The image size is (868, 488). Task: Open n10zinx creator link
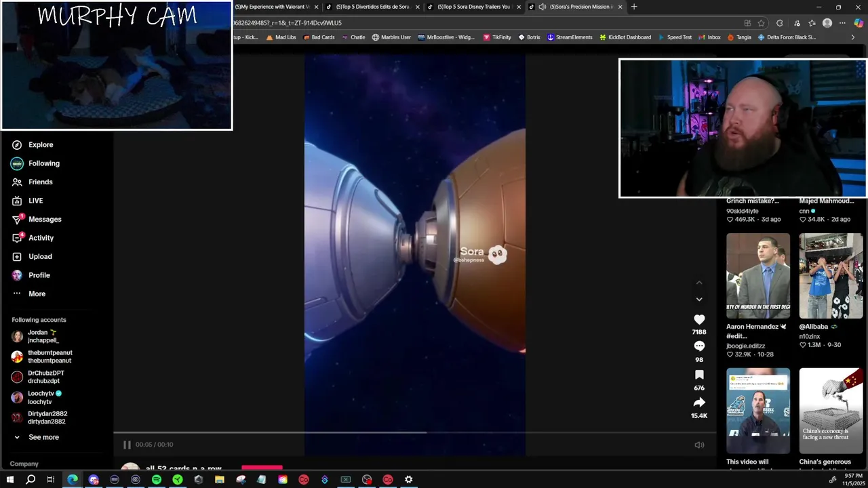click(x=810, y=336)
